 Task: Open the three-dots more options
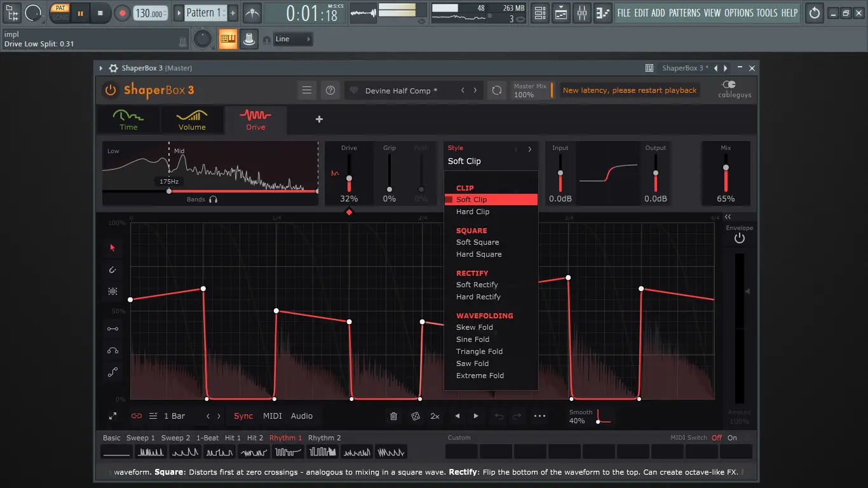coord(539,416)
